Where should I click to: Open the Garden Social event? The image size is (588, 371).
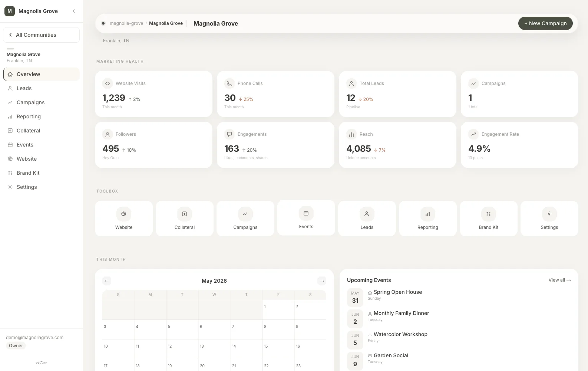coord(391,355)
